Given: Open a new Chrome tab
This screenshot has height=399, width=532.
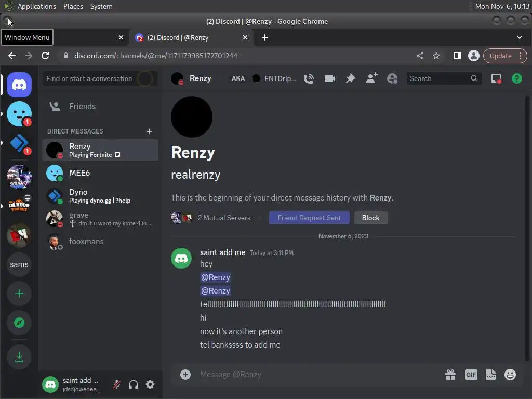Looking at the screenshot, I should pos(265,37).
